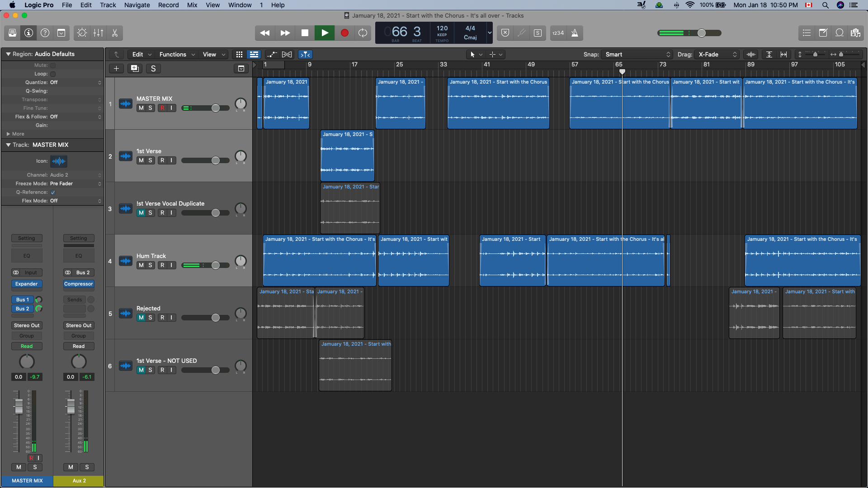
Task: Switch to grid view icon in Tracks toolbar
Action: pyautogui.click(x=239, y=55)
